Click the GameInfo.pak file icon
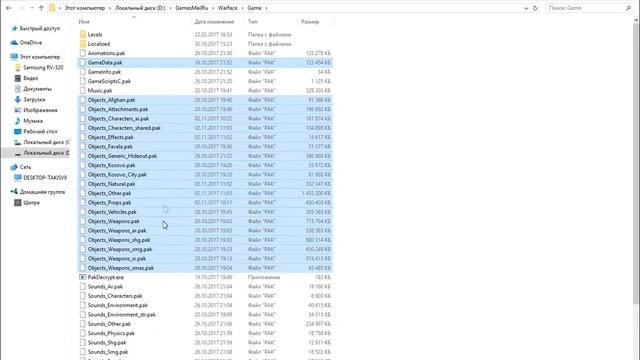The image size is (640, 360). pos(83,72)
